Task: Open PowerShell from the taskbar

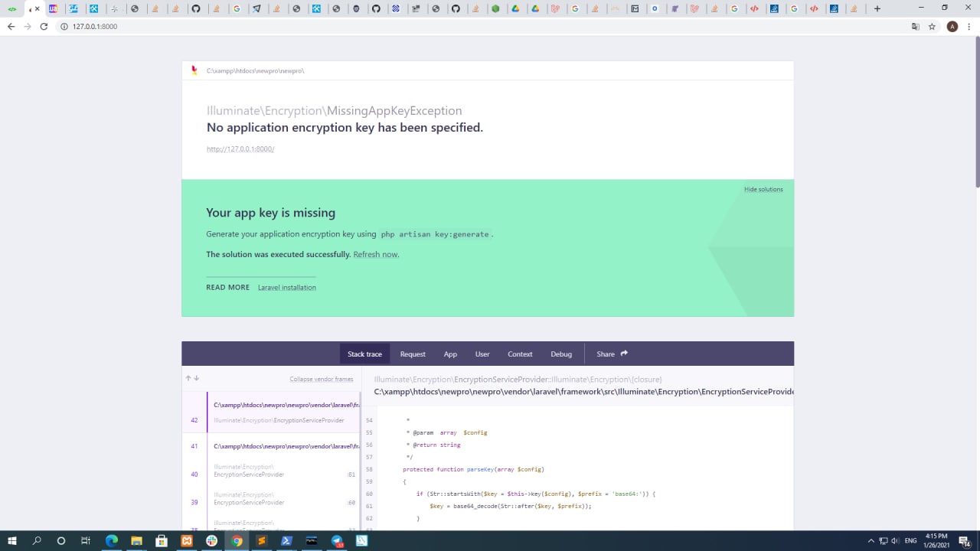Action: tap(286, 541)
